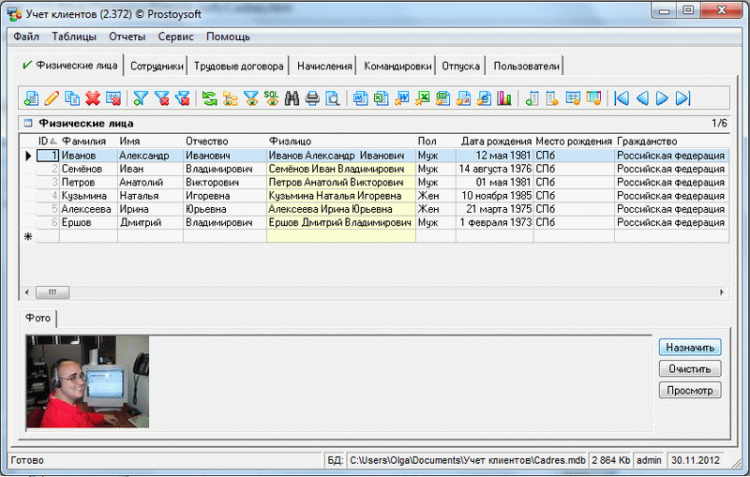The image size is (750, 477).
Task: Go to first record arrow icon
Action: [621, 98]
